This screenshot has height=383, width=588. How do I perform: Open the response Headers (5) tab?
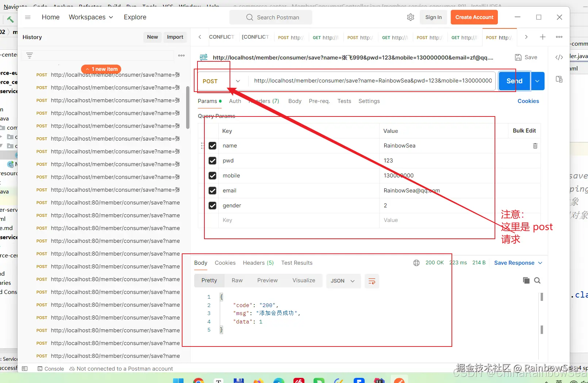(258, 263)
